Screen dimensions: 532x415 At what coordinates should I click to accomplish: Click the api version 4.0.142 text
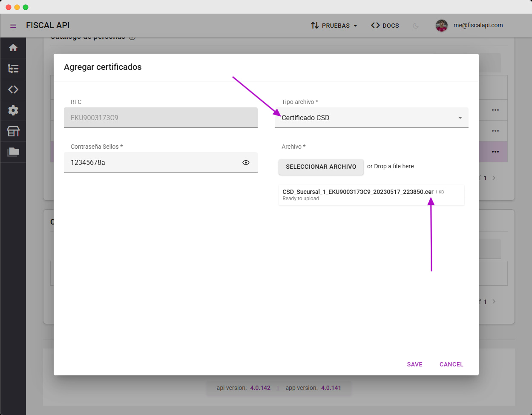244,388
